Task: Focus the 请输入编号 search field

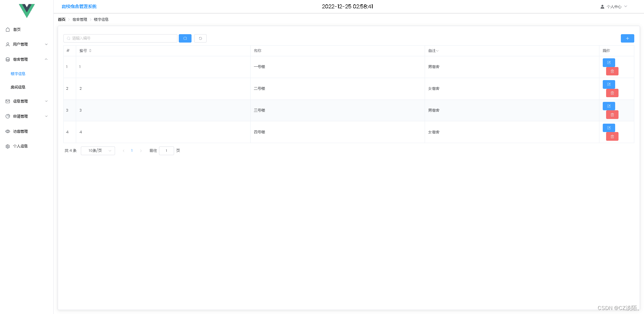Action: (x=120, y=38)
